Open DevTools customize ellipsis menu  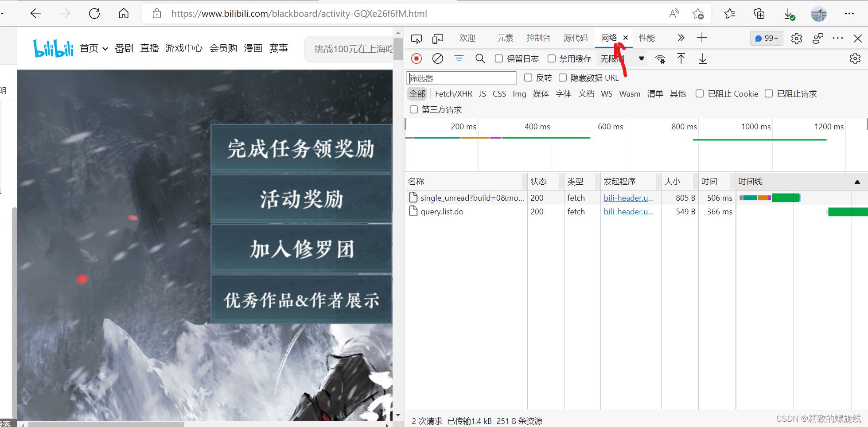(838, 38)
